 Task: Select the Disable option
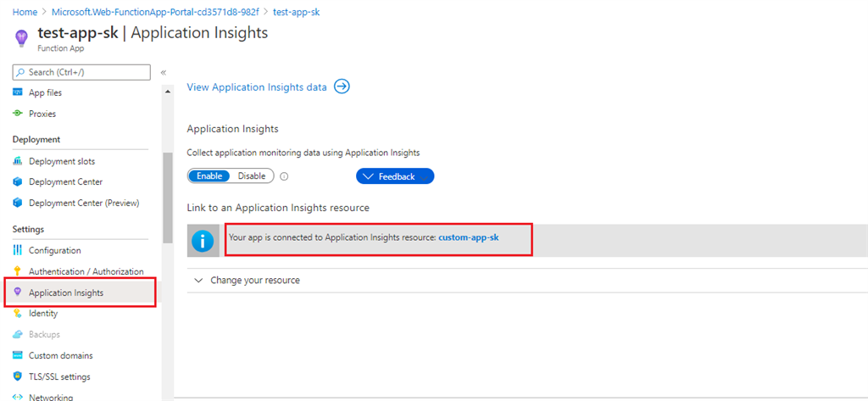click(x=252, y=176)
